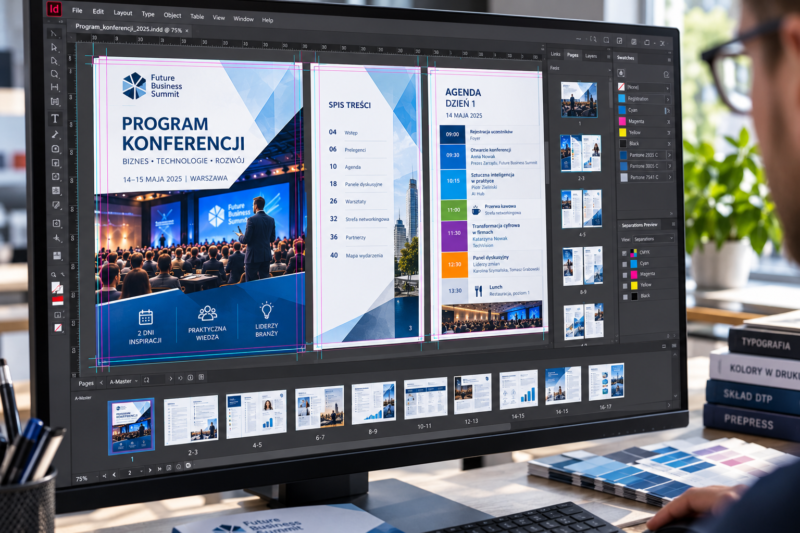The width and height of the screenshot is (800, 533).
Task: Open the Pages panel flyout menu icon
Action: (609, 57)
